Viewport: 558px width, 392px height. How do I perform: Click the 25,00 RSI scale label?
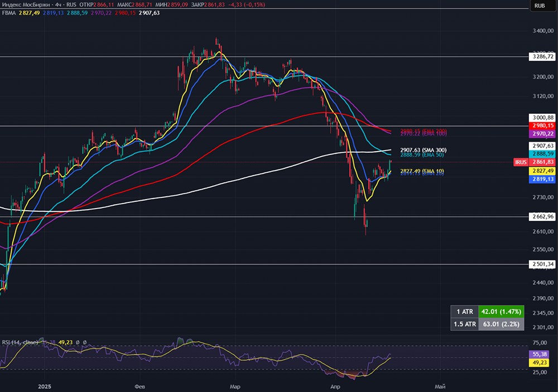pyautogui.click(x=540, y=372)
